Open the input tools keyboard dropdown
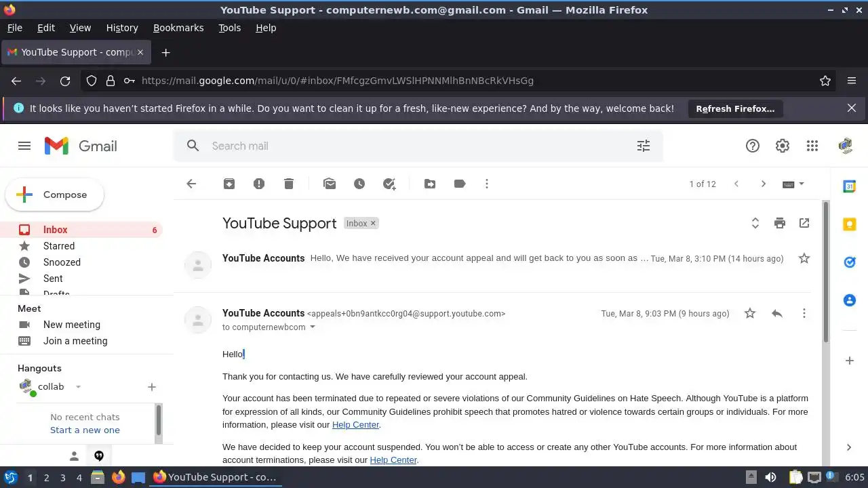Screen dimensions: 868x488 point(793,184)
